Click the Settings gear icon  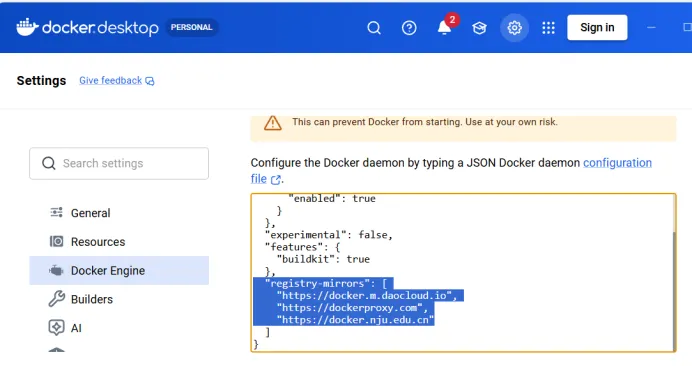click(514, 28)
